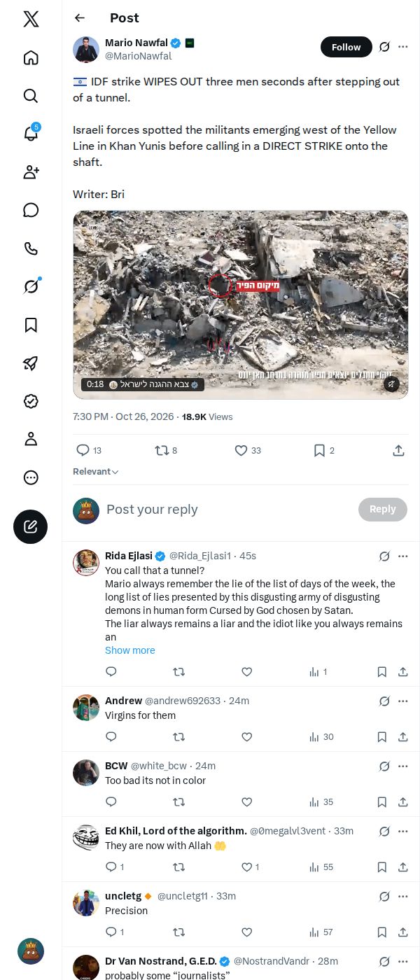420x980 pixels.
Task: Go back with the arrow icon
Action: (x=80, y=18)
